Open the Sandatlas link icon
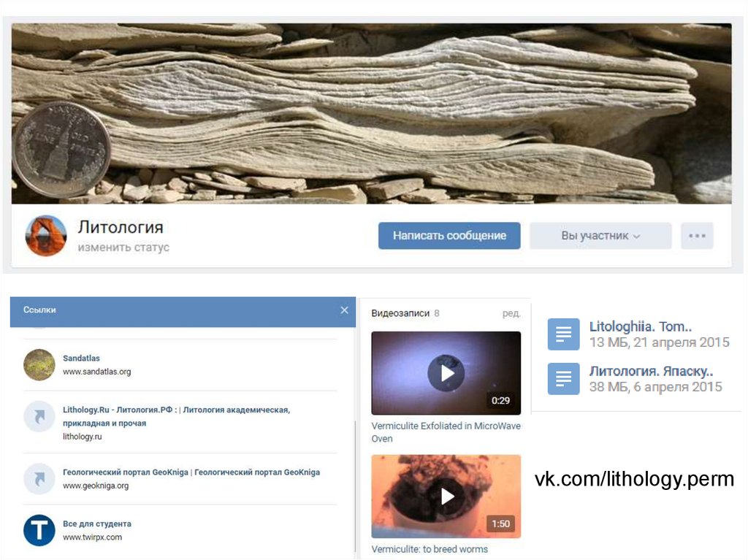Screen dimensions: 748x560 [39, 364]
